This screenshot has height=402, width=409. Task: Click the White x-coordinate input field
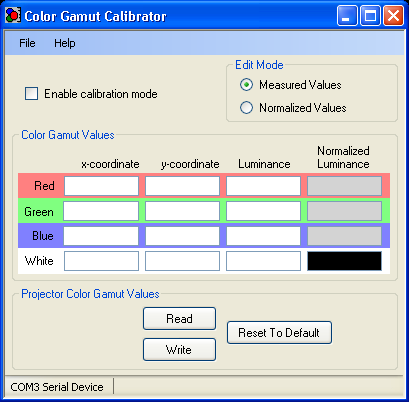point(101,261)
